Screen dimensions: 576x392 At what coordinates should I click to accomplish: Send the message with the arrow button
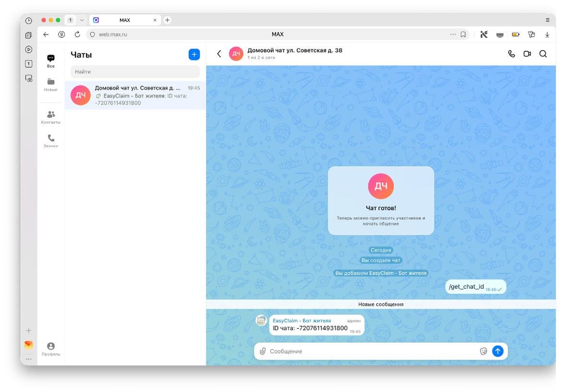tap(498, 351)
